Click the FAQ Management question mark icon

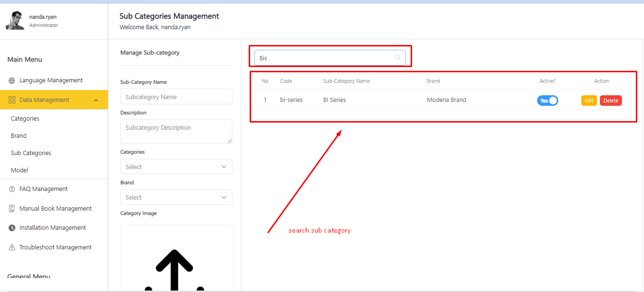tap(12, 189)
